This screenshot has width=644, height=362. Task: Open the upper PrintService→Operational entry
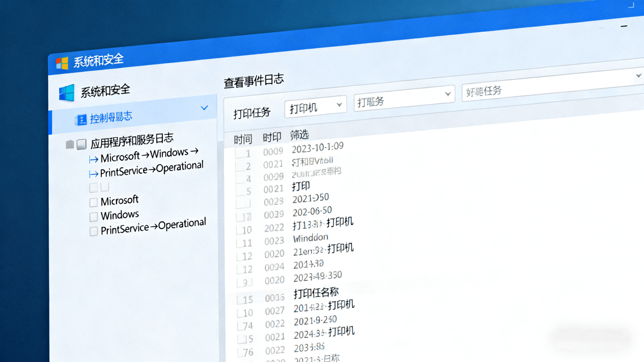coord(152,169)
